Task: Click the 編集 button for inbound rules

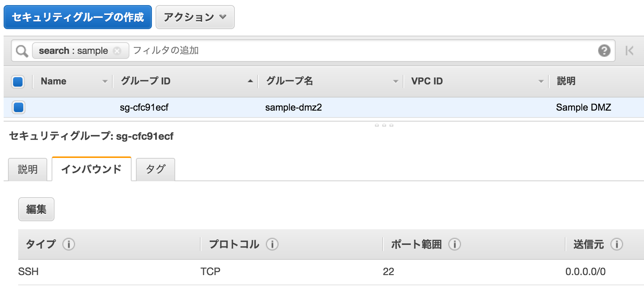Action: [x=36, y=209]
